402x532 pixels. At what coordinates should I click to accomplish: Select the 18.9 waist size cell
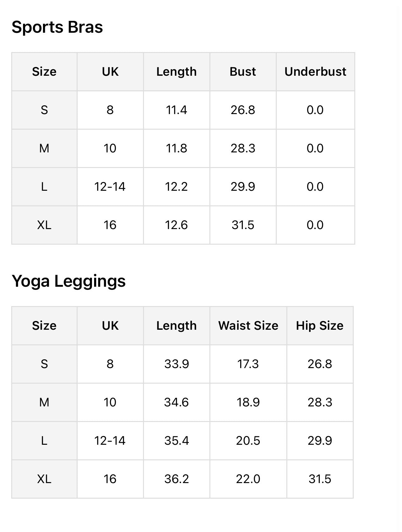[248, 402]
